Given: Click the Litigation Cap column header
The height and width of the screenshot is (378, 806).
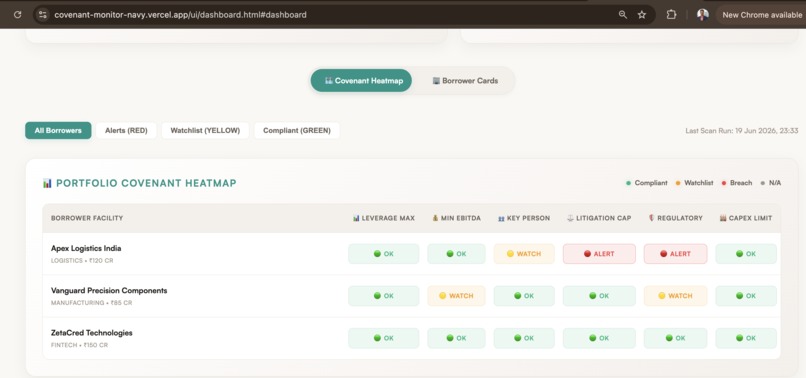Looking at the screenshot, I should point(599,218).
